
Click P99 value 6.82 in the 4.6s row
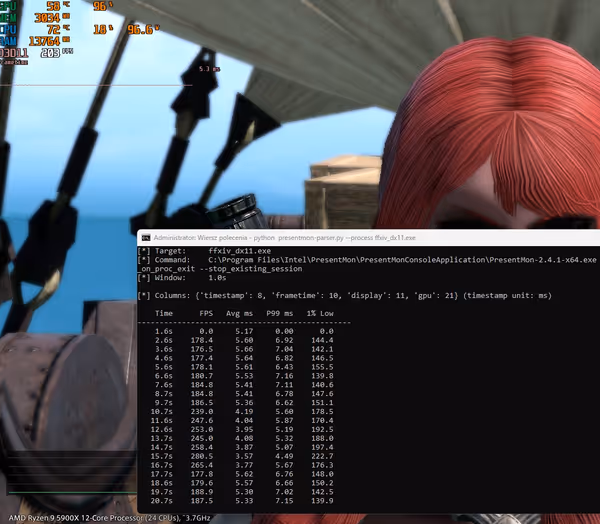[284, 358]
